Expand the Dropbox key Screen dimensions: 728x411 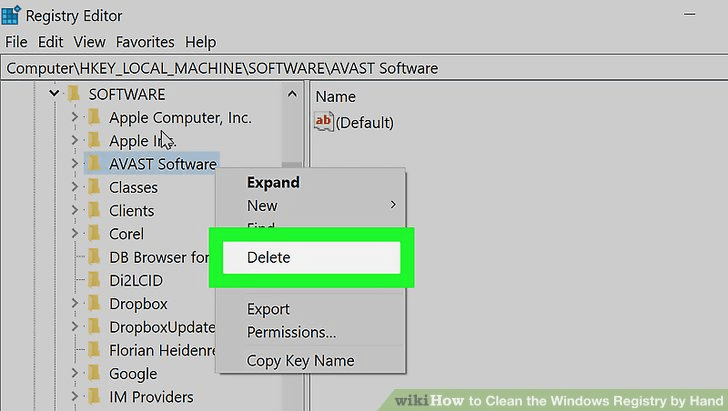click(75, 303)
